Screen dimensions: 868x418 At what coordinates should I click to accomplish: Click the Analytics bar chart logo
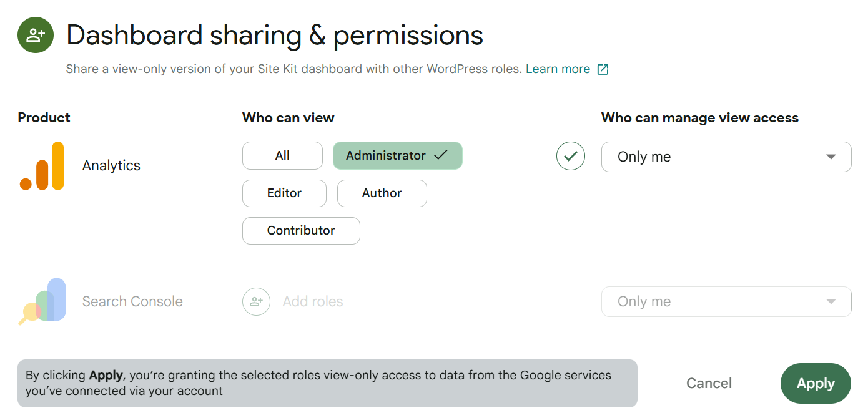coord(42,166)
